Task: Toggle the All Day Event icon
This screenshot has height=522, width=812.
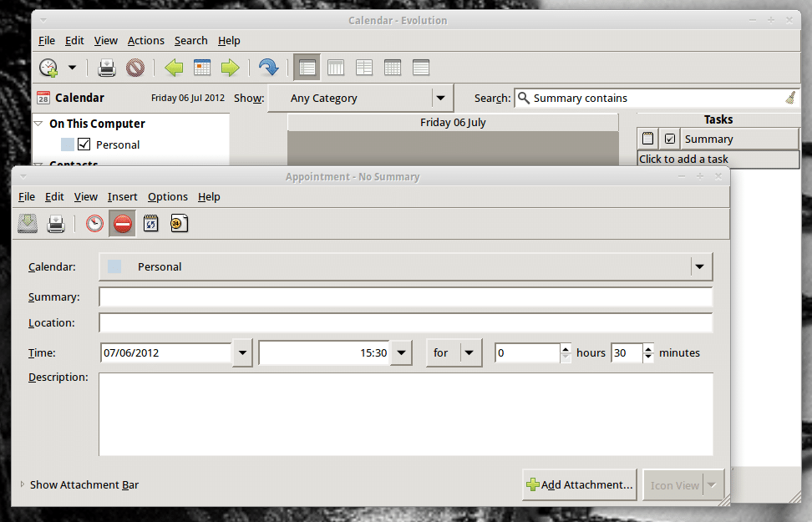Action: point(179,224)
